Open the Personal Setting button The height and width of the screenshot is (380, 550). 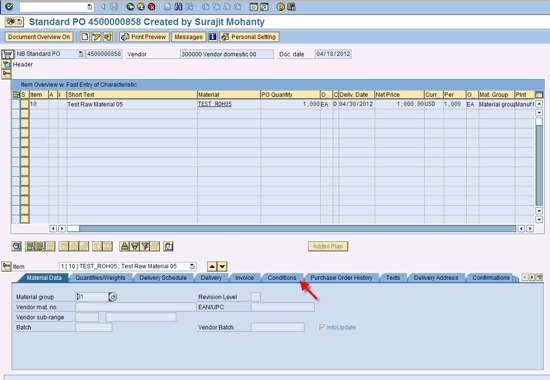tap(249, 37)
